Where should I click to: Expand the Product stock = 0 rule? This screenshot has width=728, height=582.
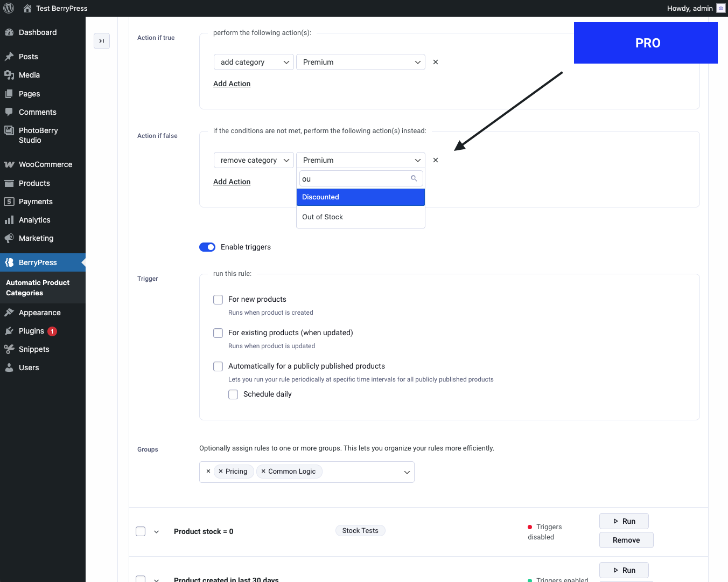point(157,532)
